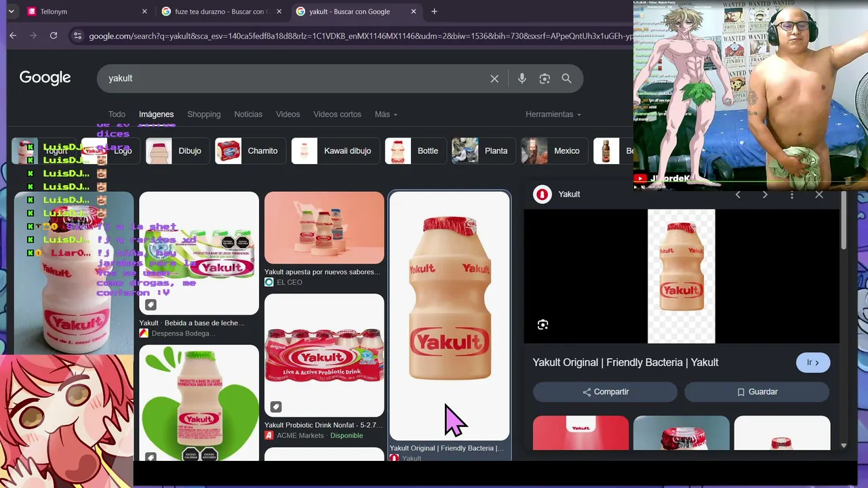Image resolution: width=868 pixels, height=488 pixels.
Task: Focus the browser address bar
Action: (x=359, y=36)
